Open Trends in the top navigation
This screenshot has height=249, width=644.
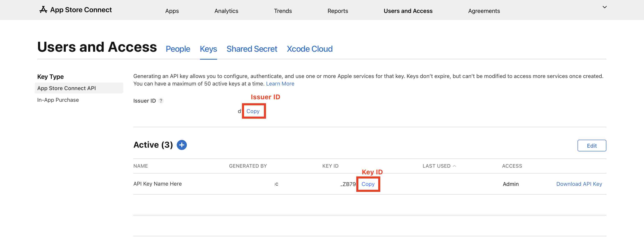tap(283, 11)
